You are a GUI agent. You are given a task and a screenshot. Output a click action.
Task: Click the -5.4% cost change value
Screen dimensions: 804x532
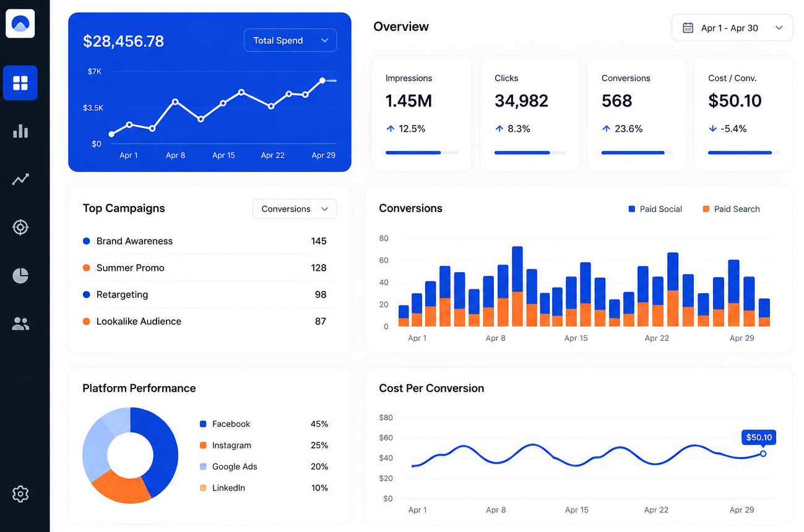(734, 129)
